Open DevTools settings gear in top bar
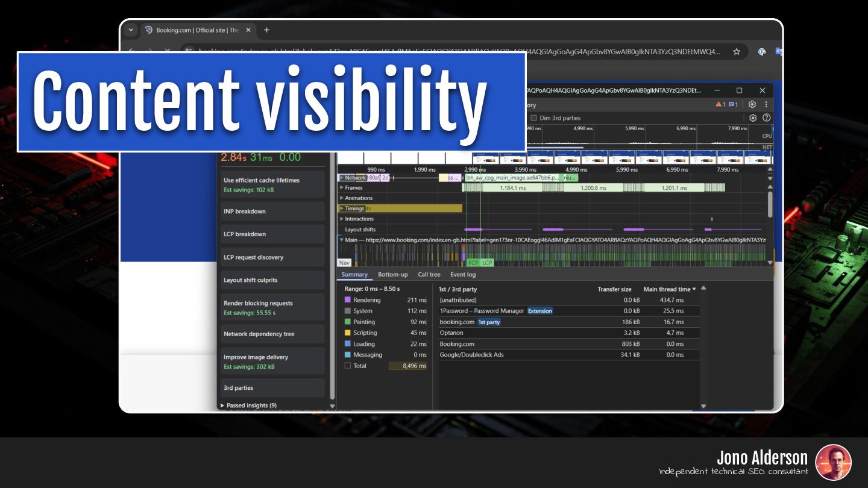Viewport: 868px width, 488px height. pos(752,104)
